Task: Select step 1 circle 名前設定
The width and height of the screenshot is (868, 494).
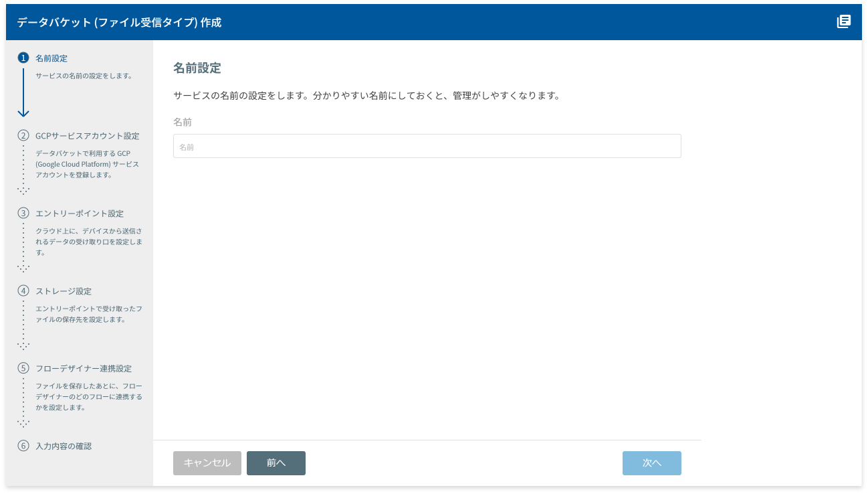Action: coord(23,58)
